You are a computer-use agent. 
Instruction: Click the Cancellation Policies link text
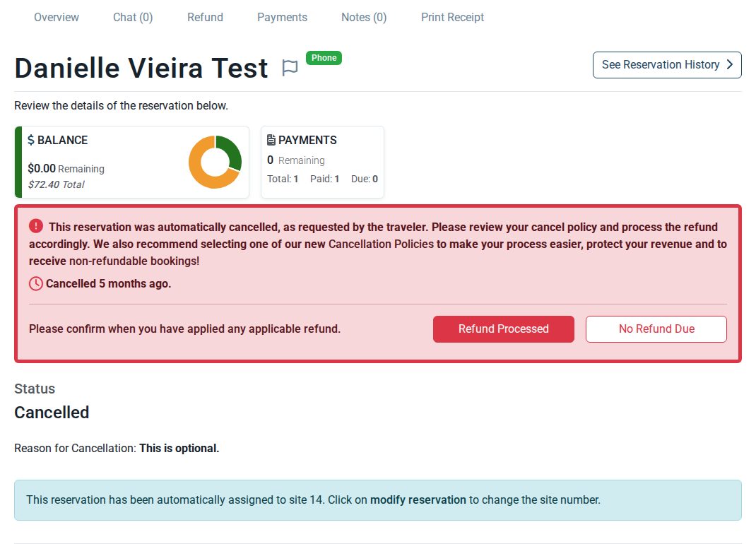(x=381, y=244)
